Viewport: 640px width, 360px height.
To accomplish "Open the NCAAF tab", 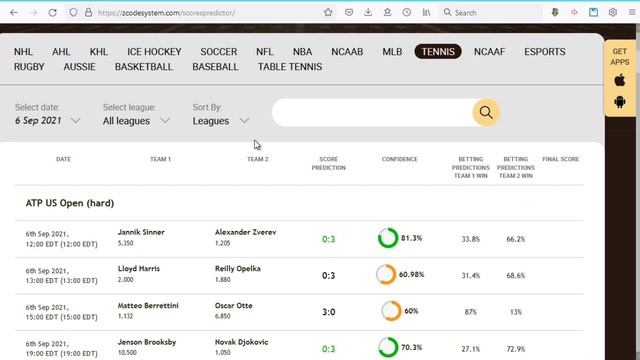I will [x=489, y=52].
